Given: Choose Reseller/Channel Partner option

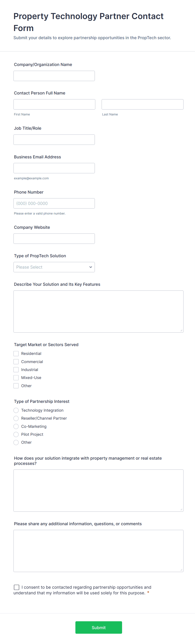Looking at the screenshot, I should (16, 418).
